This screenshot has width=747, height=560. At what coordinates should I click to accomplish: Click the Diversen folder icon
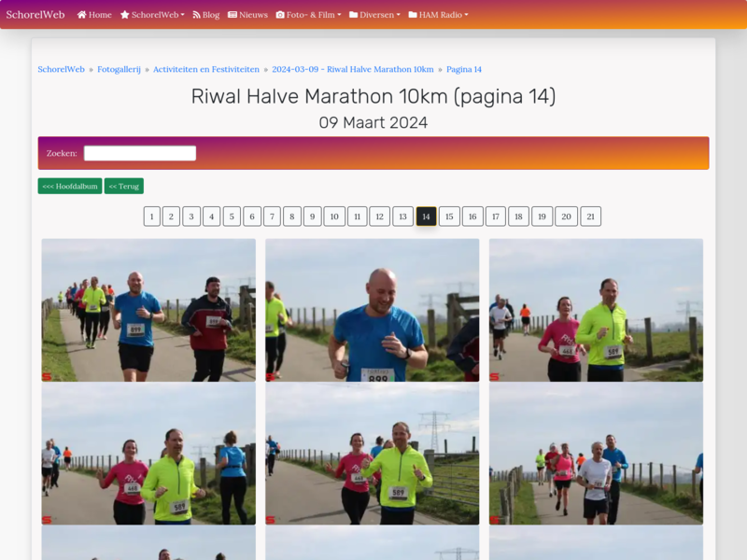[x=354, y=15]
